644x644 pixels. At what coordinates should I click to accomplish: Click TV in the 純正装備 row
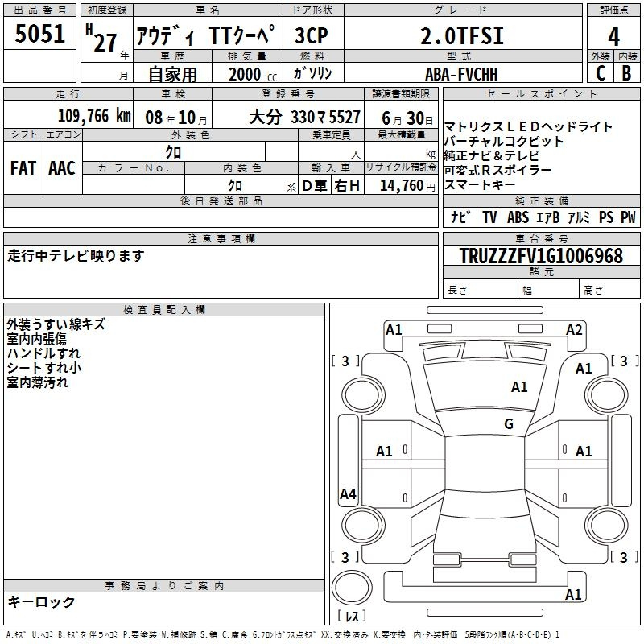[489, 217]
